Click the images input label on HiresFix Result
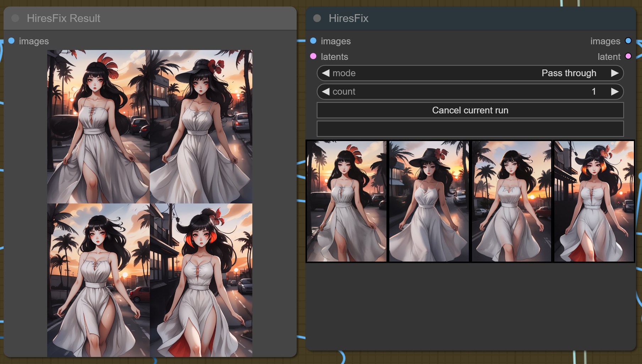642x364 pixels. 34,41
